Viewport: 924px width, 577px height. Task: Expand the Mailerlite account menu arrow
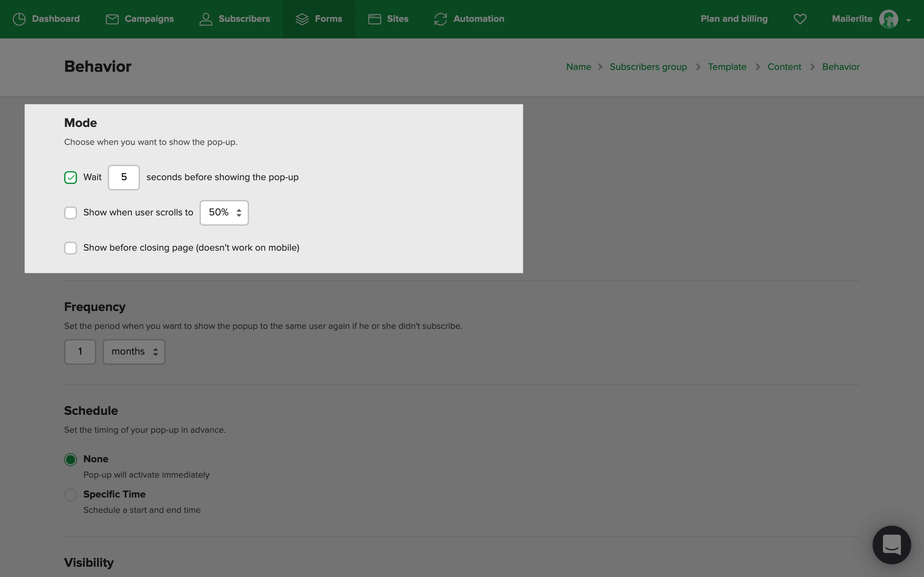(x=908, y=20)
